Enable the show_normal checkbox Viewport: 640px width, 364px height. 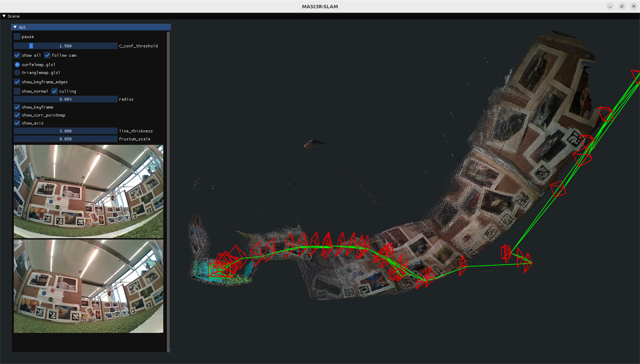coord(17,91)
